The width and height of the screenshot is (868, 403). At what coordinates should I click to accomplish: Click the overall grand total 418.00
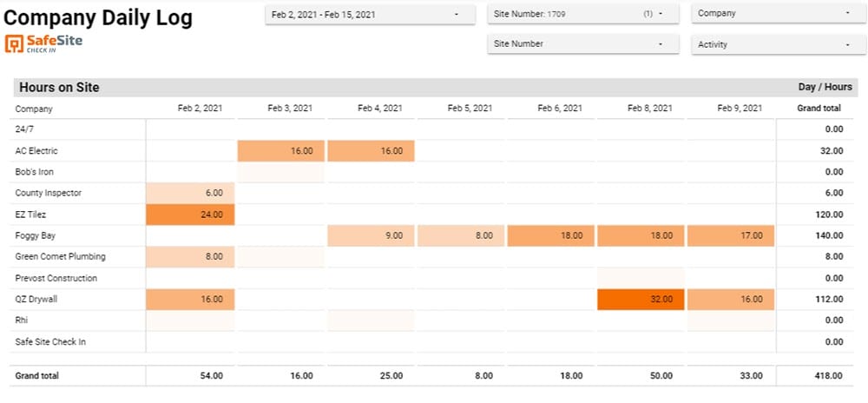[x=830, y=376]
